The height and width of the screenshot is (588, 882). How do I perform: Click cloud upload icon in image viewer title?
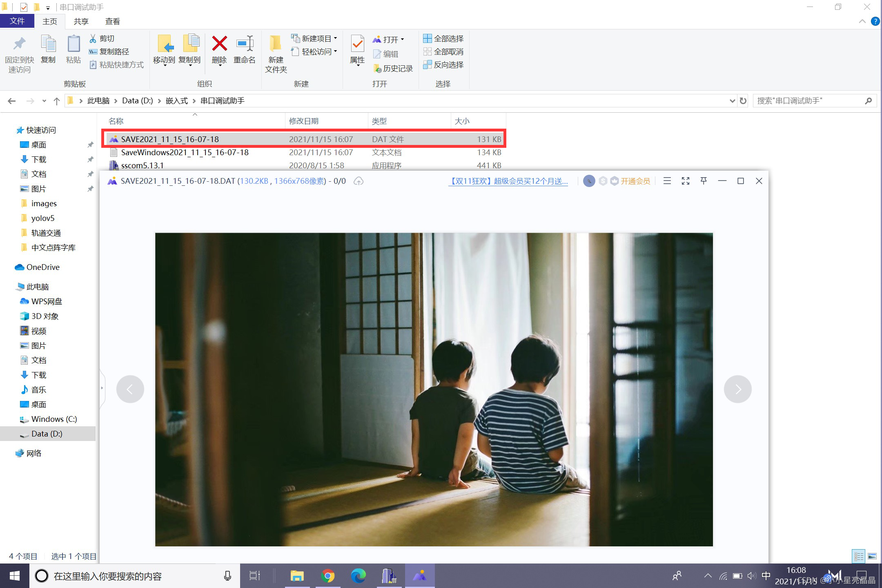click(x=359, y=181)
